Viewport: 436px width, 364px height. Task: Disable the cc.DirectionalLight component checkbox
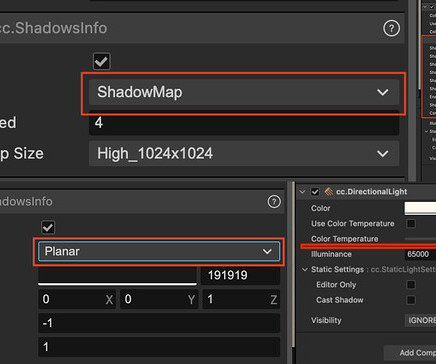coord(315,192)
